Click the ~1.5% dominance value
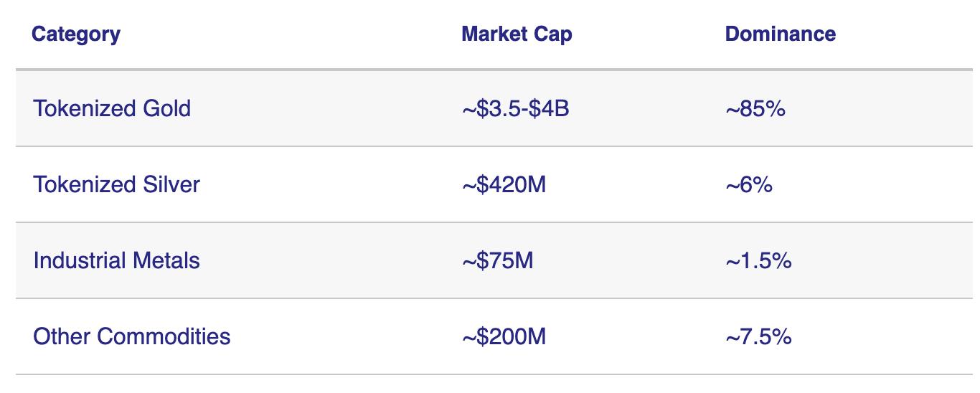This screenshot has width=980, height=393. (x=758, y=261)
